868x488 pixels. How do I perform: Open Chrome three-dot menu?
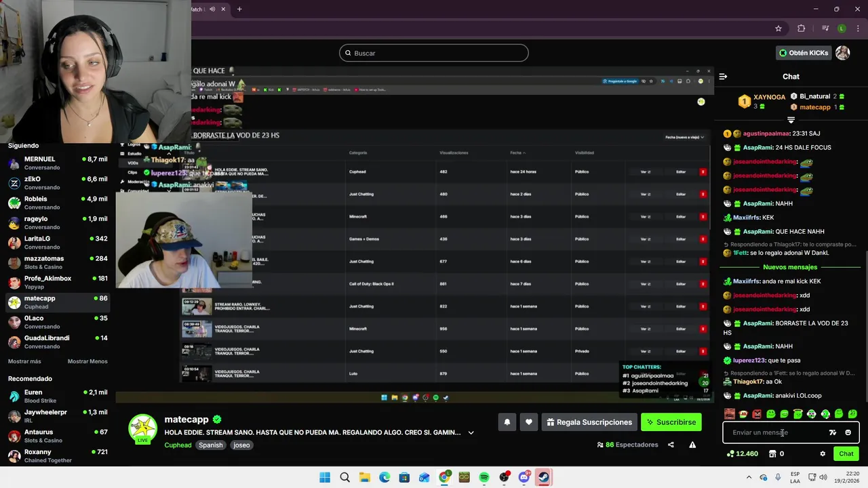click(x=858, y=28)
